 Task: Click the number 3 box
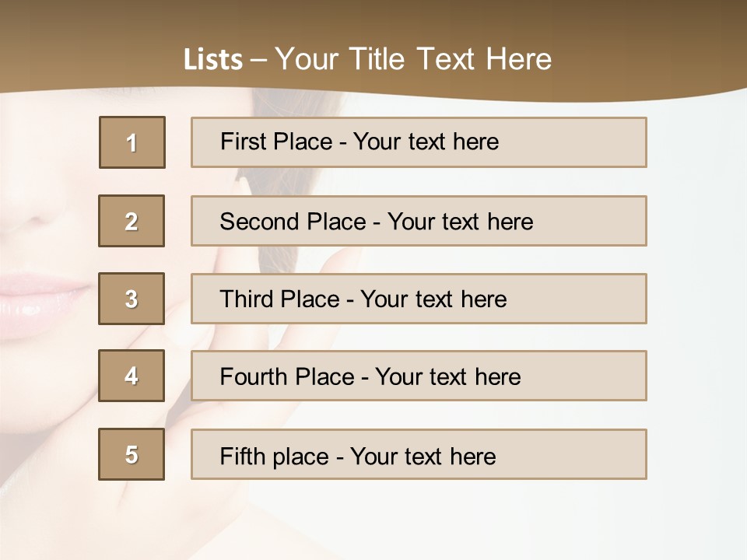pos(132,299)
